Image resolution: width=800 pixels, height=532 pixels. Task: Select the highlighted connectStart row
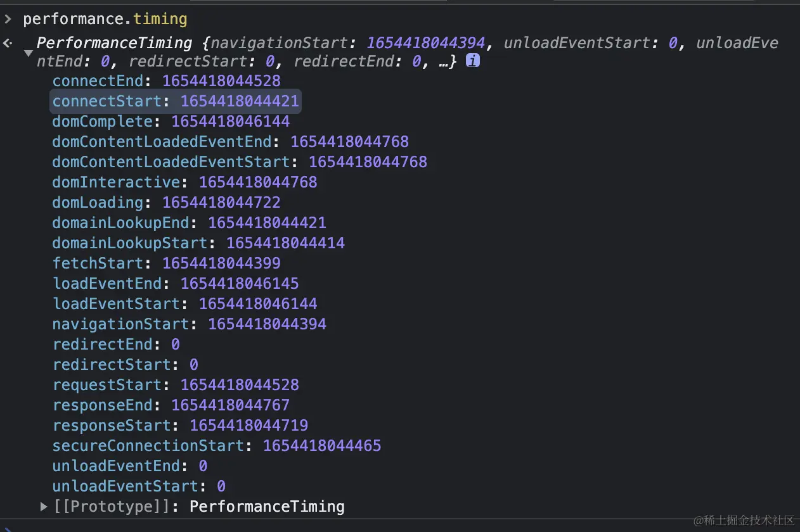click(x=176, y=101)
